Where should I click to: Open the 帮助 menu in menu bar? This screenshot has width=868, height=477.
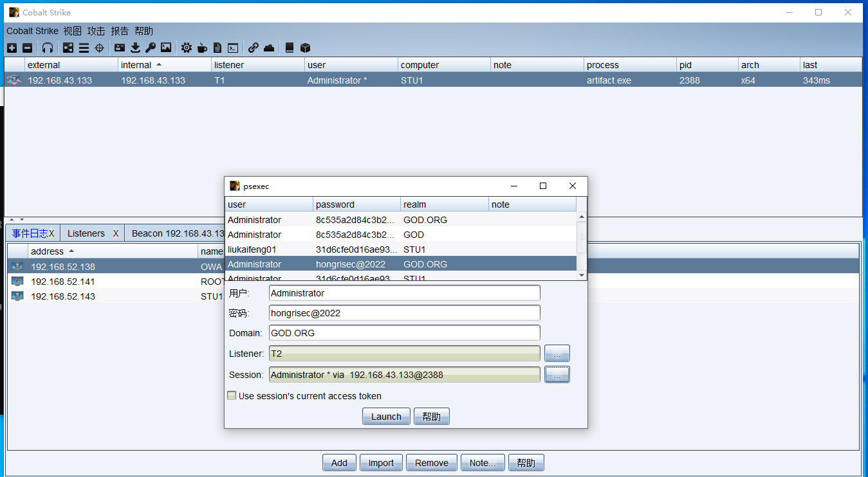click(x=144, y=31)
